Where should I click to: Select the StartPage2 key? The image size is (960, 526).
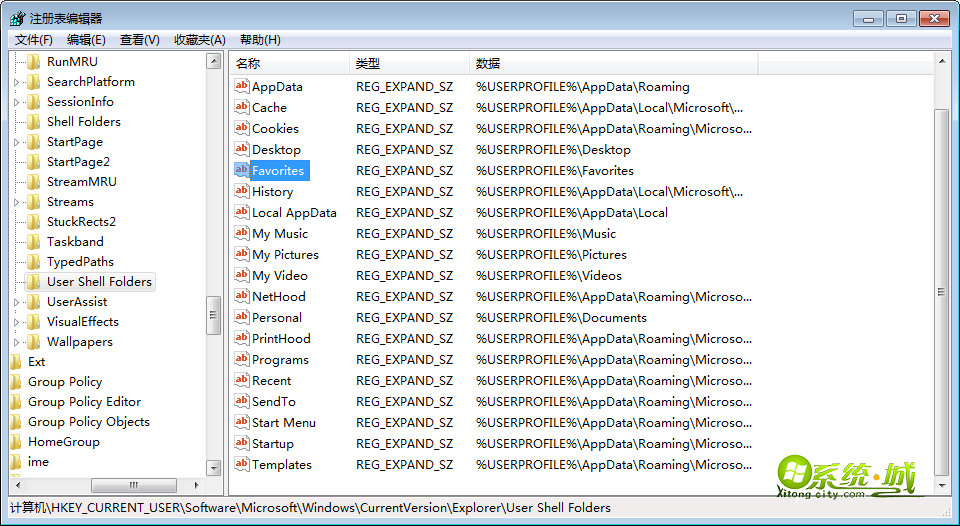tap(78, 162)
